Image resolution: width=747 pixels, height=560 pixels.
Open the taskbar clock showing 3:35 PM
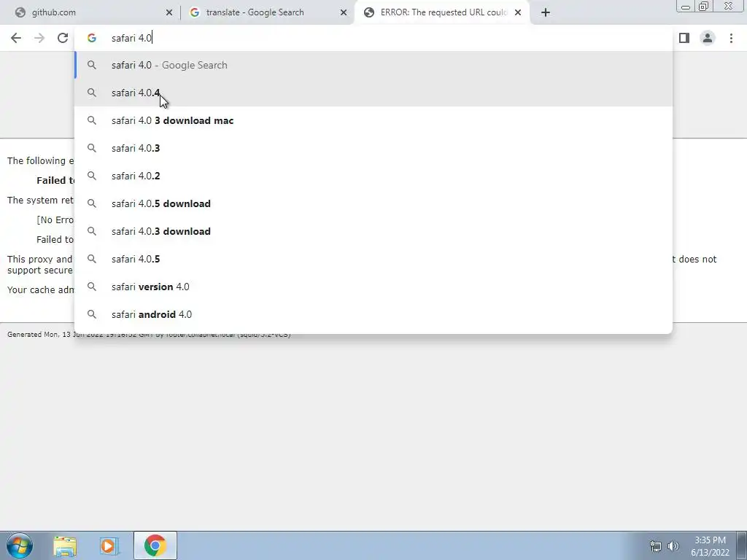click(710, 546)
